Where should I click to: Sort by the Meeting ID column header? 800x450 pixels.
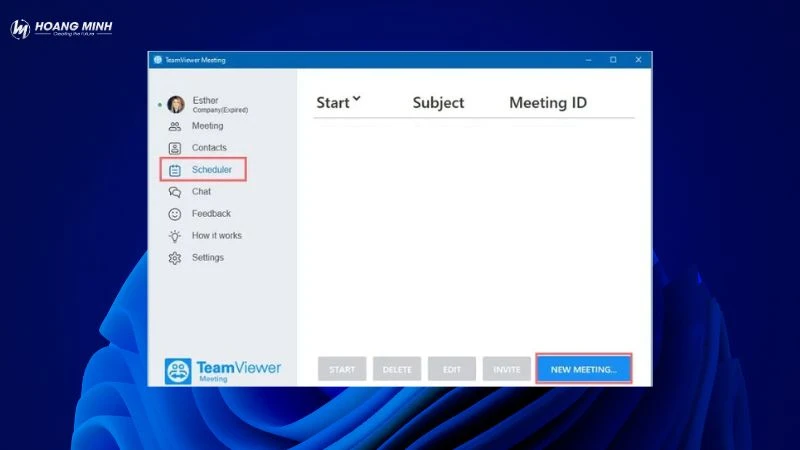click(548, 103)
